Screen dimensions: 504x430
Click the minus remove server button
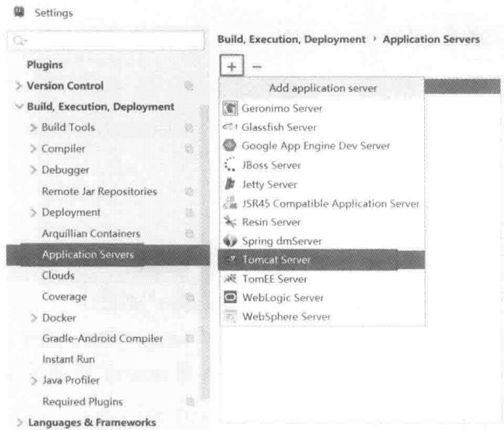click(x=257, y=67)
